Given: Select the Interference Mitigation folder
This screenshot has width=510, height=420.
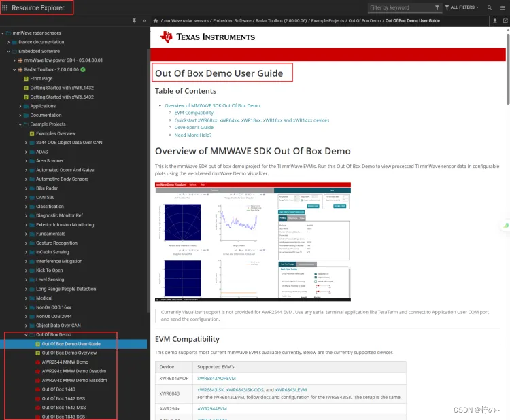Looking at the screenshot, I should 59,262.
